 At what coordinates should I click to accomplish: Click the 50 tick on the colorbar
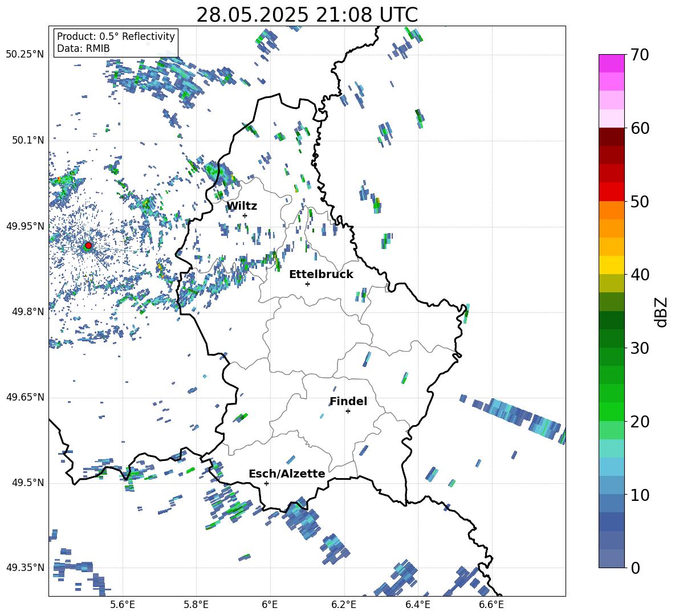pyautogui.click(x=640, y=202)
